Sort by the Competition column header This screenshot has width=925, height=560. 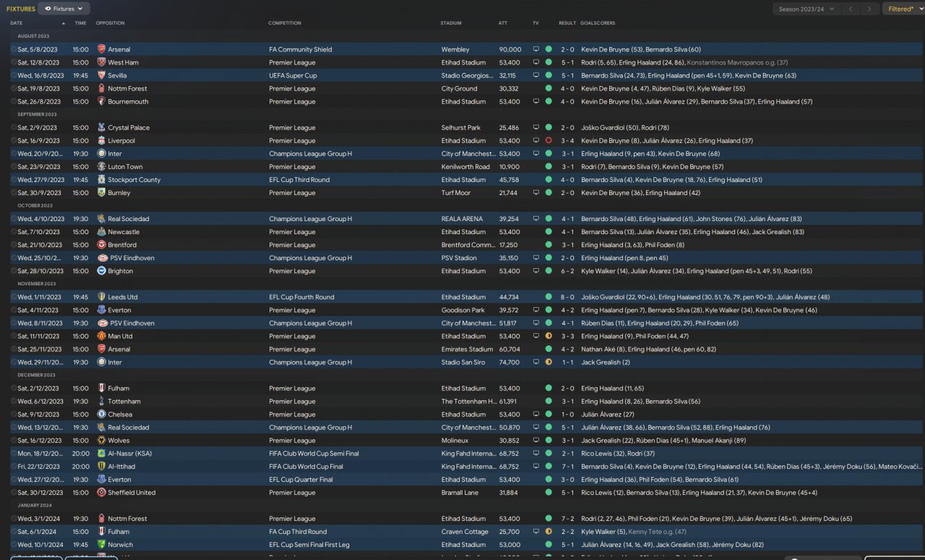pyautogui.click(x=285, y=23)
